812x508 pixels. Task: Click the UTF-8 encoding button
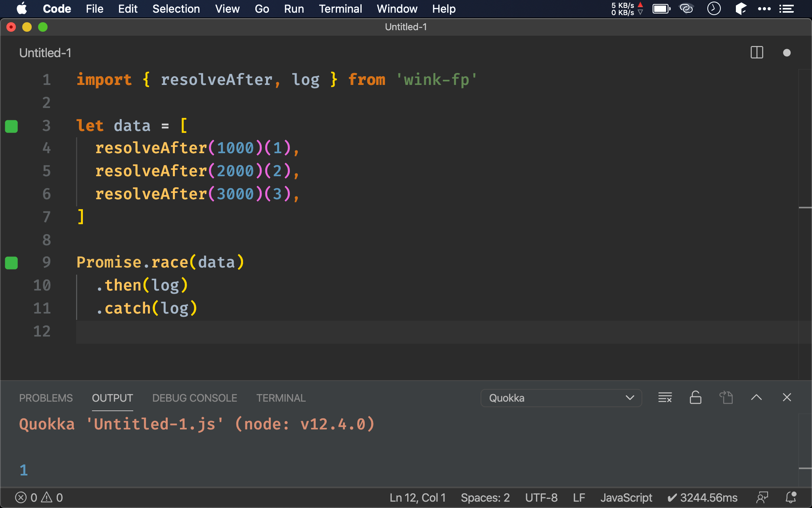[x=541, y=497]
